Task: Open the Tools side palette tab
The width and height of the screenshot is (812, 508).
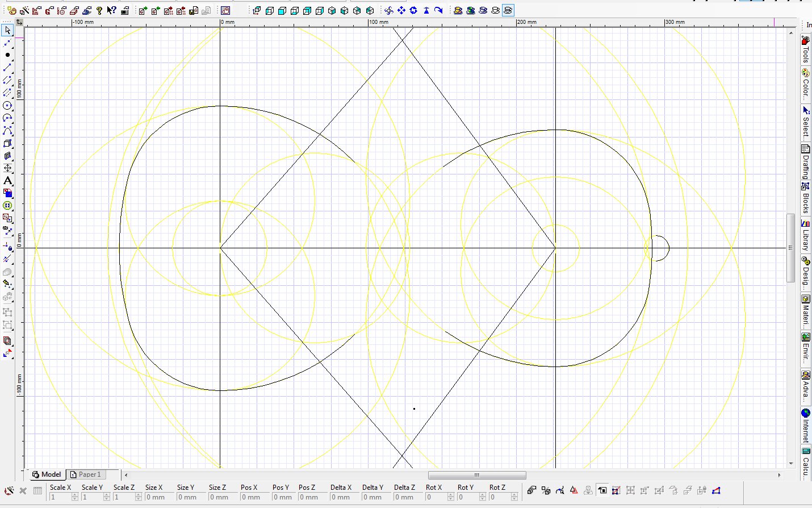Action: click(x=806, y=49)
